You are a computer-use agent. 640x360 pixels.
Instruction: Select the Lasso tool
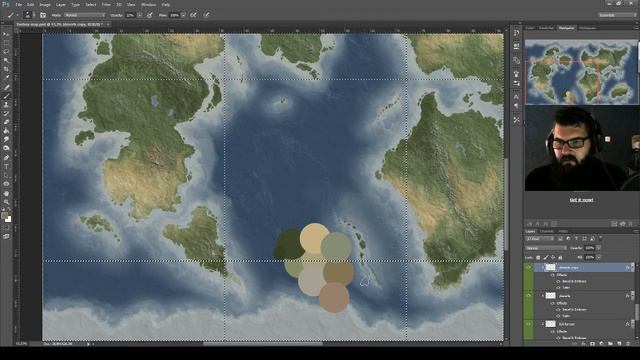point(6,52)
